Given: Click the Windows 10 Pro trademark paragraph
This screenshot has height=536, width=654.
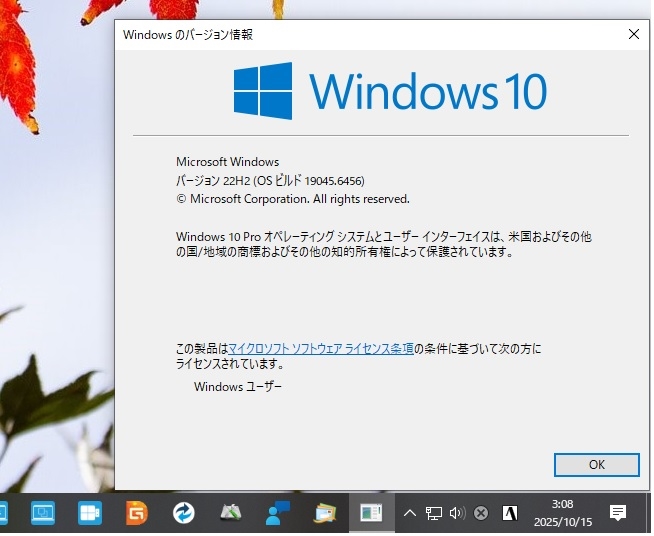Looking at the screenshot, I should tap(385, 246).
